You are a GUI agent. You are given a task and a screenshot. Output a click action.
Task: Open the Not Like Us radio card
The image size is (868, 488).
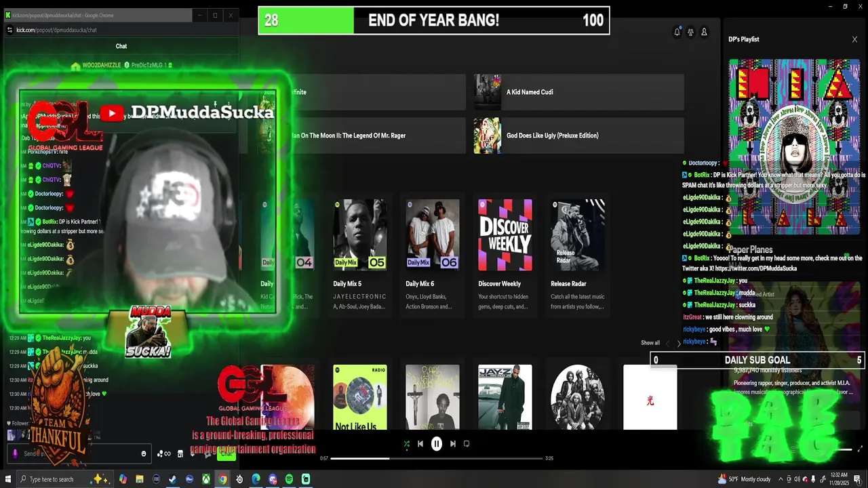[x=360, y=397]
